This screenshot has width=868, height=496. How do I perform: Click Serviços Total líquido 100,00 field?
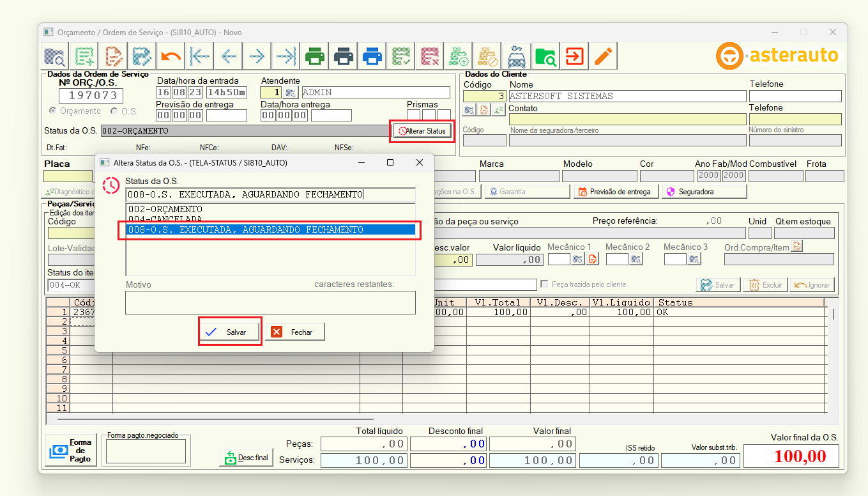pyautogui.click(x=363, y=460)
